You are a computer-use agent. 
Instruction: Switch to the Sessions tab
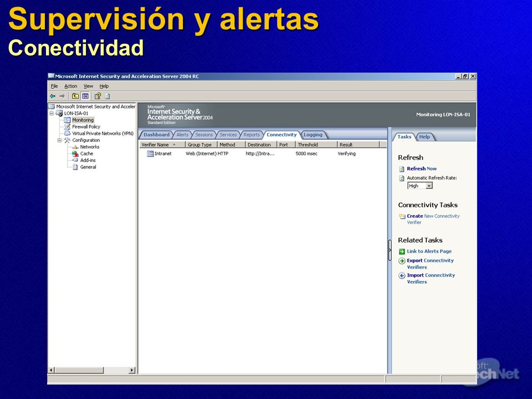[204, 135]
